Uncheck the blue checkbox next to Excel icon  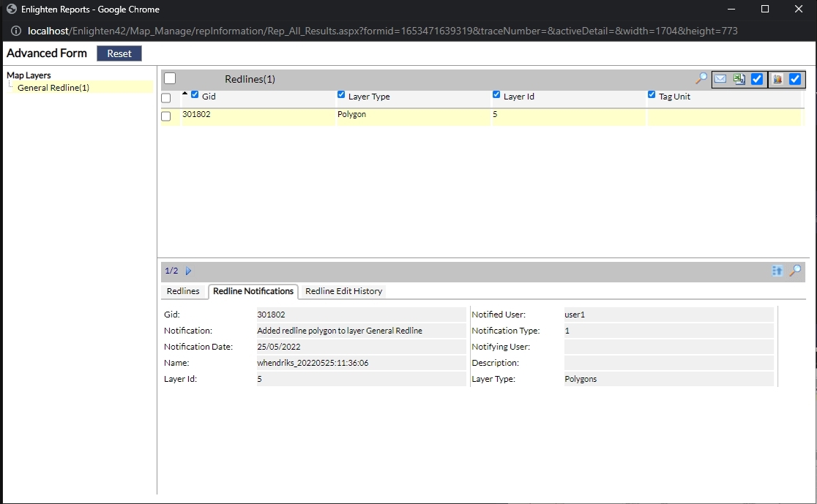point(757,79)
